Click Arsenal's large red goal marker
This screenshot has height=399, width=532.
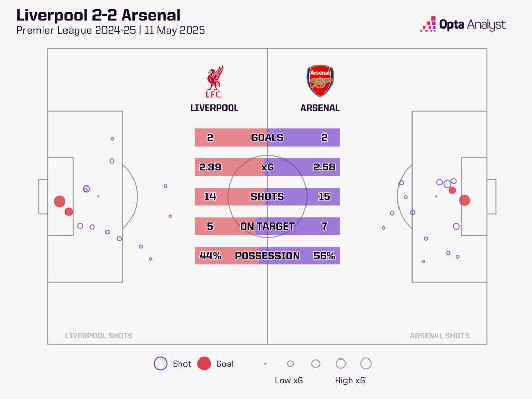pos(464,200)
